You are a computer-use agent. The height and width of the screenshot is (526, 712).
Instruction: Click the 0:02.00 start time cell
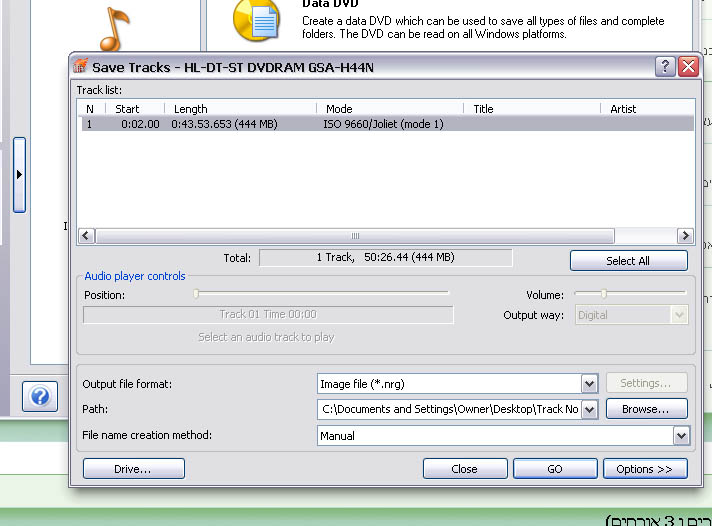140,124
